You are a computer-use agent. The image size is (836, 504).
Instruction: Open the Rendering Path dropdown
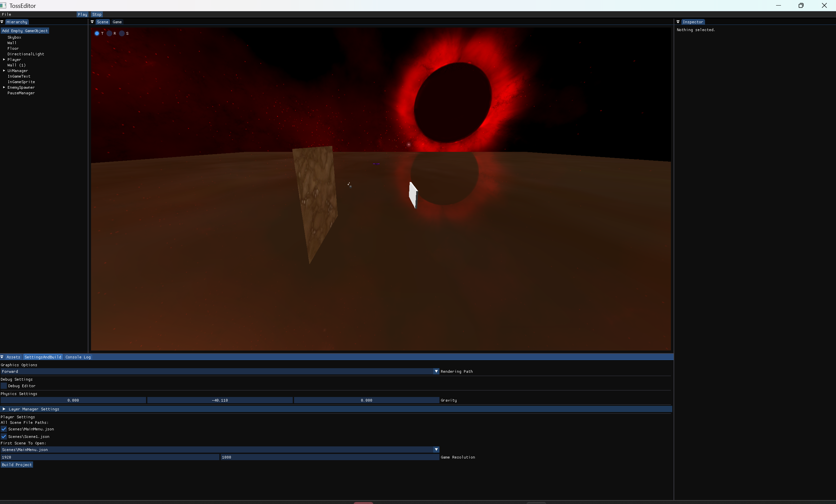coord(436,371)
